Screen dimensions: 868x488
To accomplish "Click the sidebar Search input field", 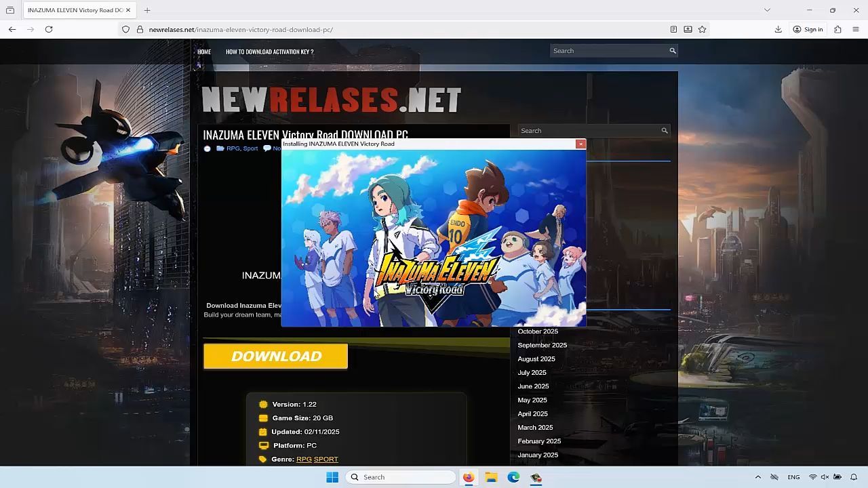I will pyautogui.click(x=589, y=131).
